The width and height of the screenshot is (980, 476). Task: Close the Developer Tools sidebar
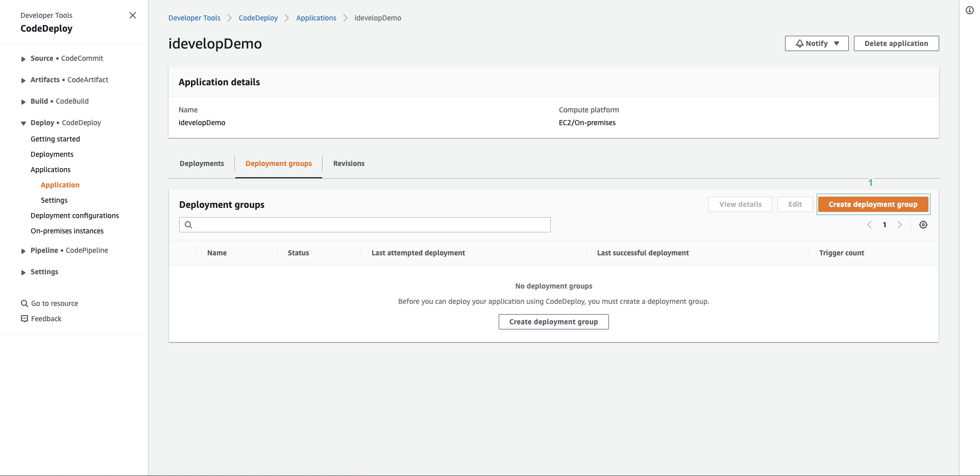point(133,15)
